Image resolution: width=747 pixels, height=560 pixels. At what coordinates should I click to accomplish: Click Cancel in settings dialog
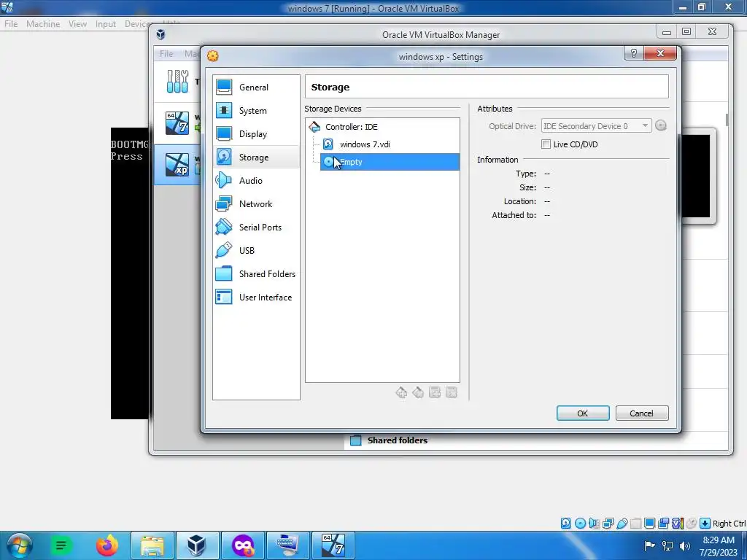[642, 413]
